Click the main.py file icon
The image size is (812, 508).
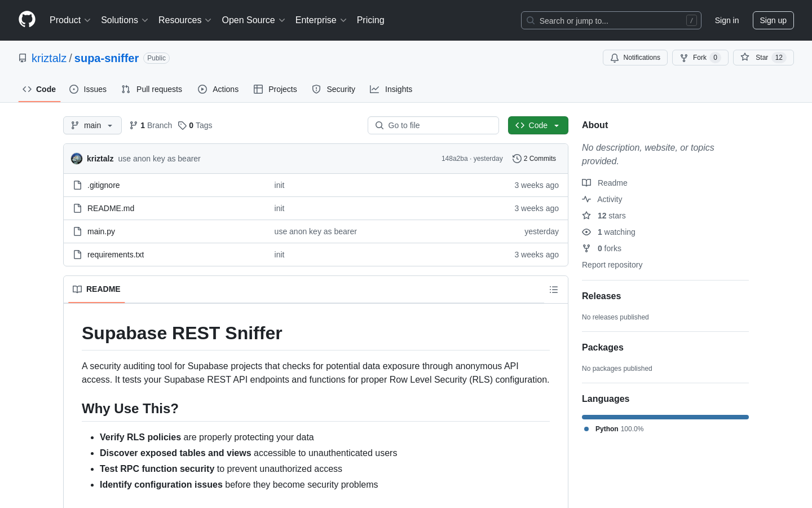coord(78,231)
